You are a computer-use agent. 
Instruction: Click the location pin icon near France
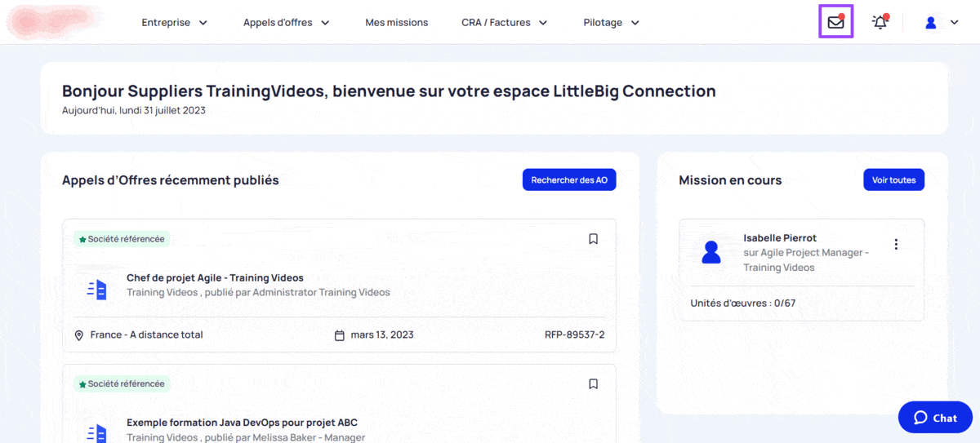79,335
